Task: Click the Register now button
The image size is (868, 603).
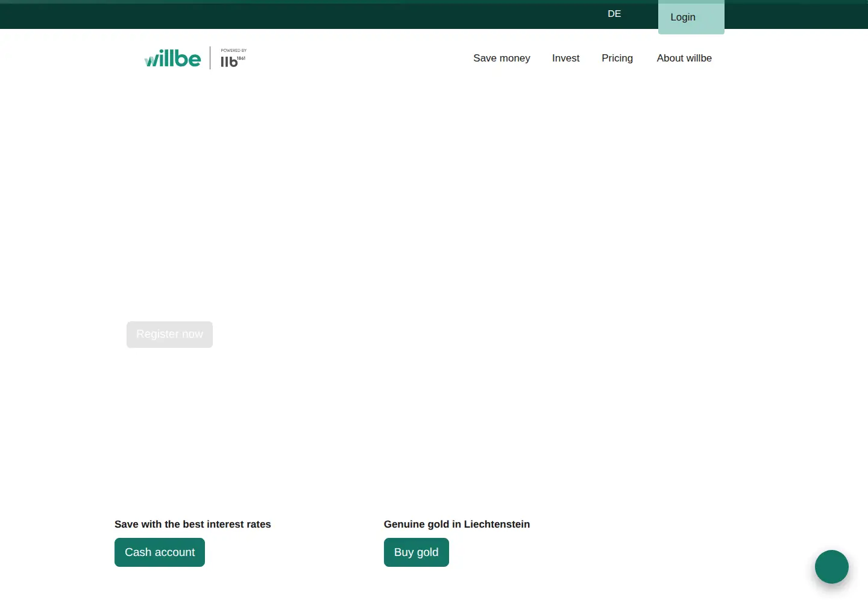Action: click(169, 335)
